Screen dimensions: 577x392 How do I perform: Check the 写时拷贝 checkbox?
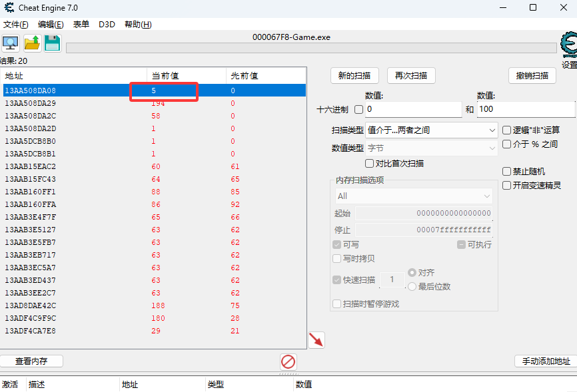point(336,258)
